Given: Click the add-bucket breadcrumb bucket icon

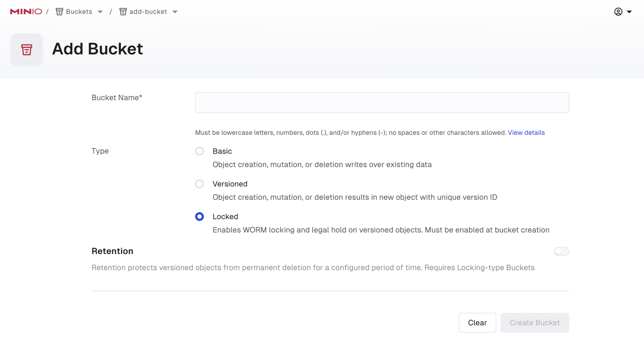Looking at the screenshot, I should tap(123, 12).
